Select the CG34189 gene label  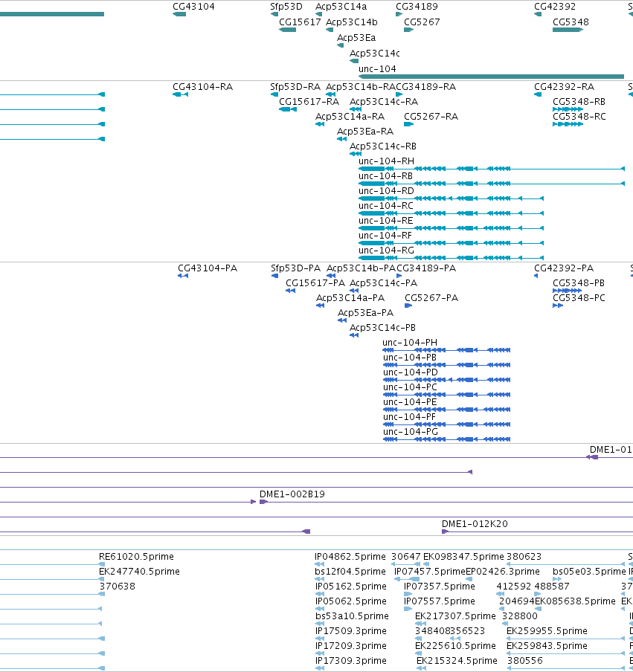[x=417, y=7]
